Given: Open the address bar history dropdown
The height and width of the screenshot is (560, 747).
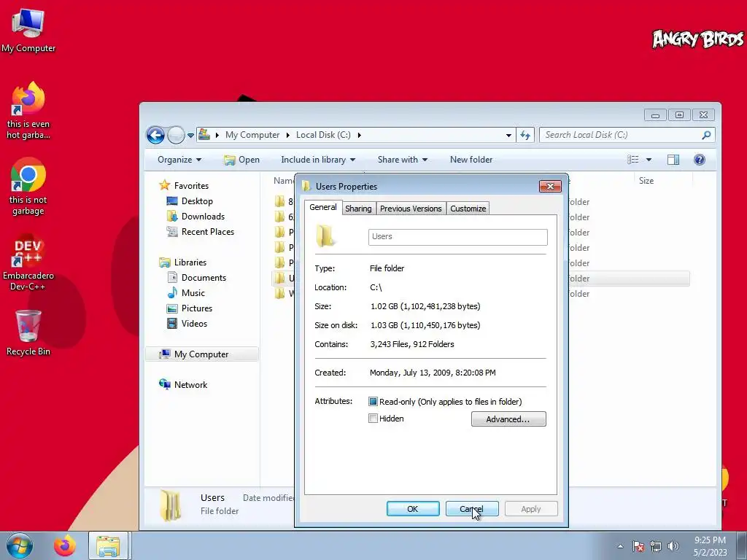Looking at the screenshot, I should coord(508,135).
